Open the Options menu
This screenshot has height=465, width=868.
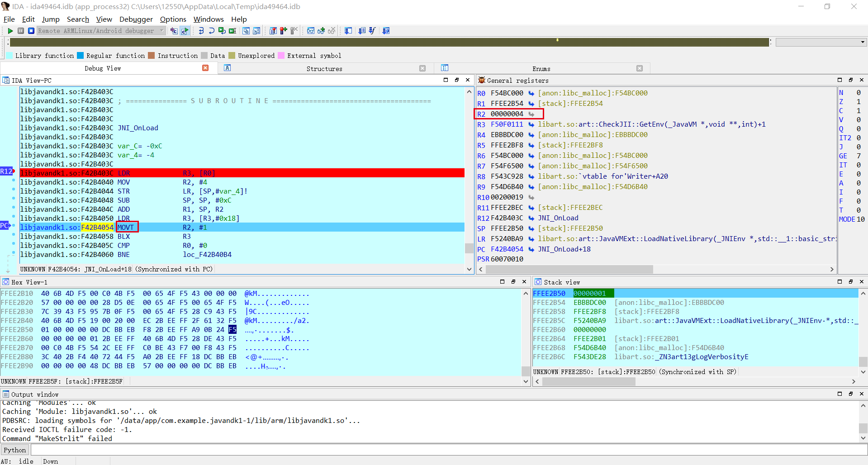tap(173, 19)
